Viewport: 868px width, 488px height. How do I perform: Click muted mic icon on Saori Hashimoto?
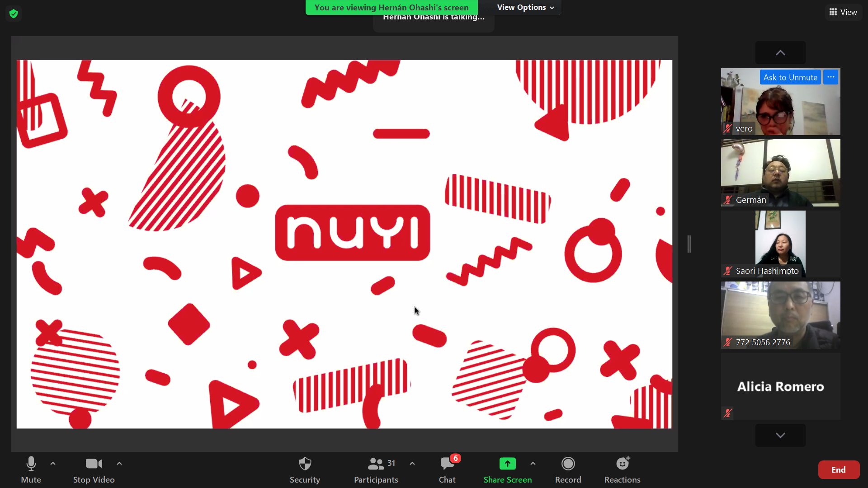click(728, 271)
